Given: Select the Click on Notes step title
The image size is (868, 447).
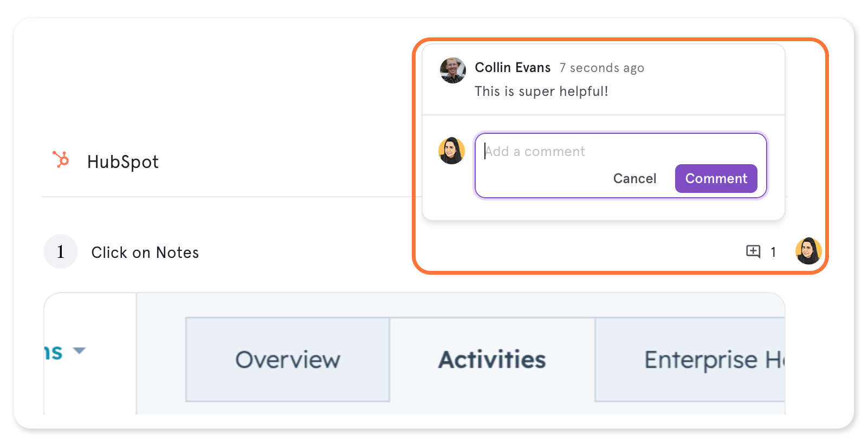Looking at the screenshot, I should 145,252.
